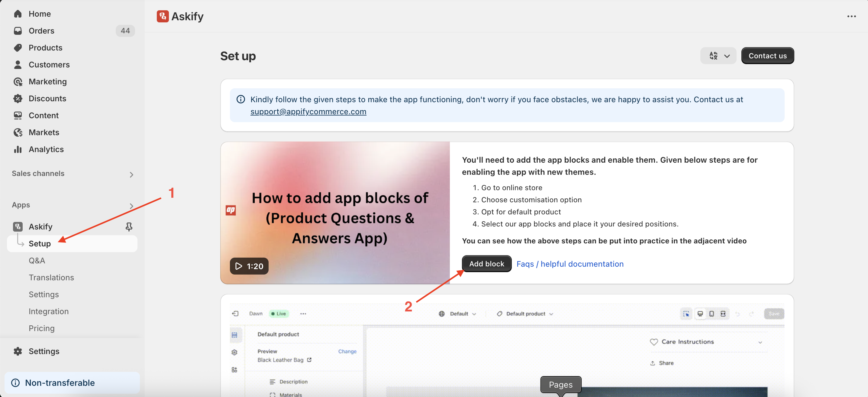Image resolution: width=868 pixels, height=397 pixels.
Task: Click the tutorial video thumbnail
Action: pos(335,213)
